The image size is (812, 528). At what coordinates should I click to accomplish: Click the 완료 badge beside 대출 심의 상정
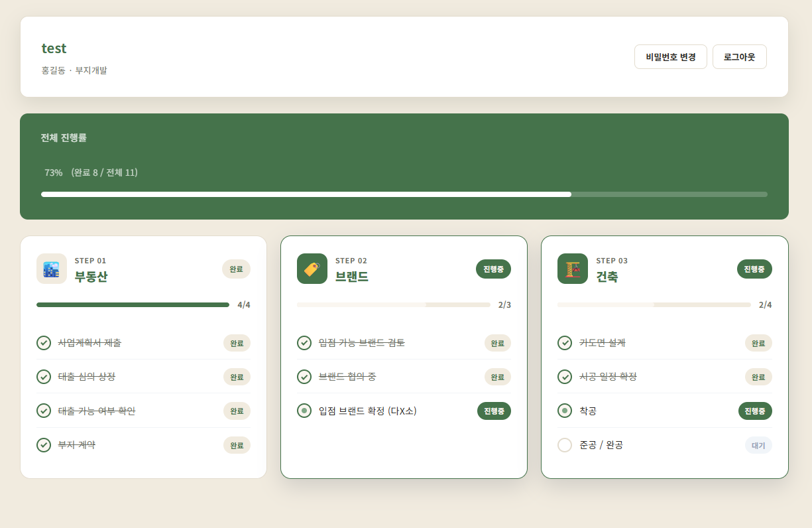coord(237,377)
